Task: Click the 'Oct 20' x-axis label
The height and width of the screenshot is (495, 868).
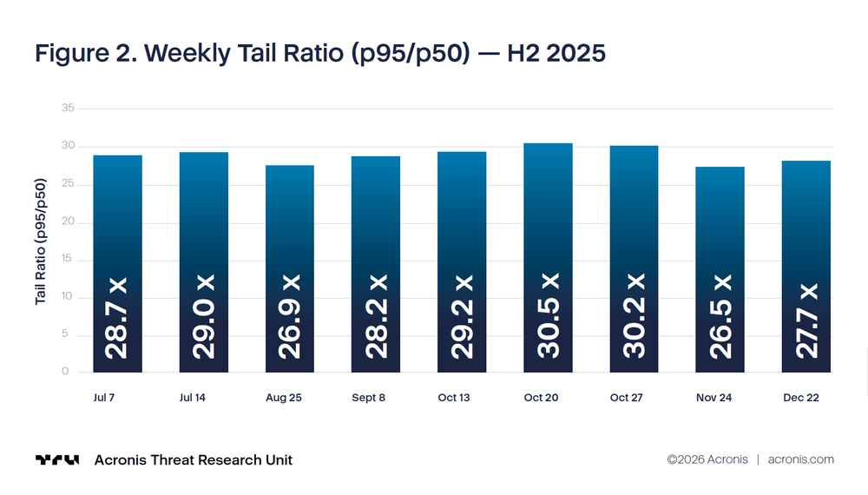Action: 541,398
